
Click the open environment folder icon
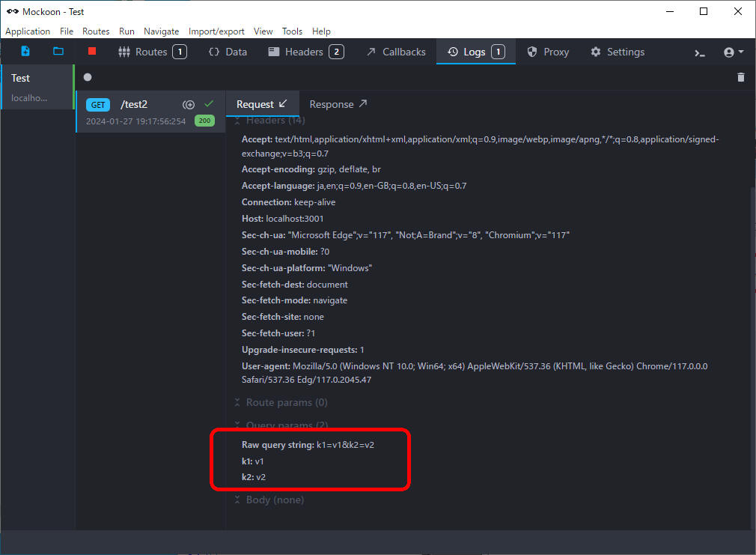point(58,52)
